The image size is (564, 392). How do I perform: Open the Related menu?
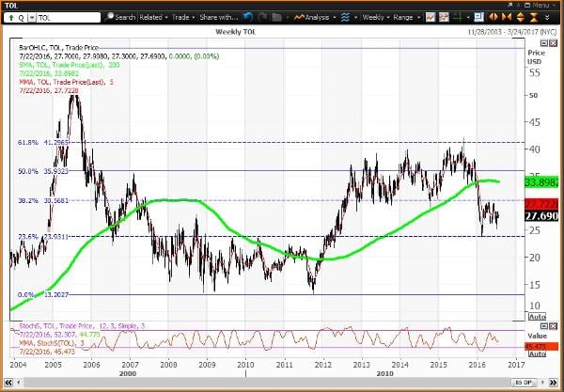point(155,17)
